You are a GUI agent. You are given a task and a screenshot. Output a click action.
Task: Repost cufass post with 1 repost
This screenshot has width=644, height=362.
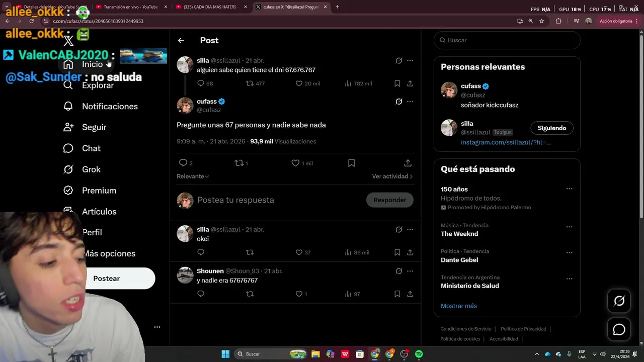tap(239, 163)
